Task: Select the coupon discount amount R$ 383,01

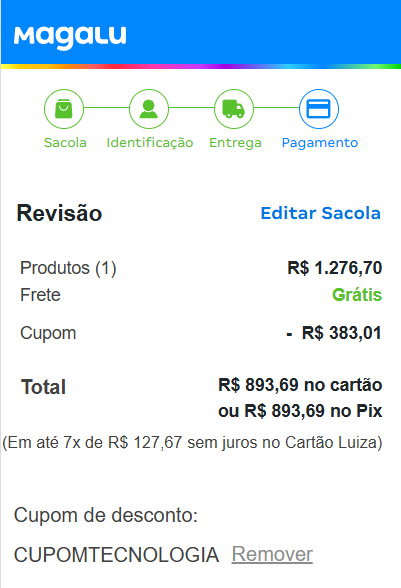Action: [x=334, y=333]
